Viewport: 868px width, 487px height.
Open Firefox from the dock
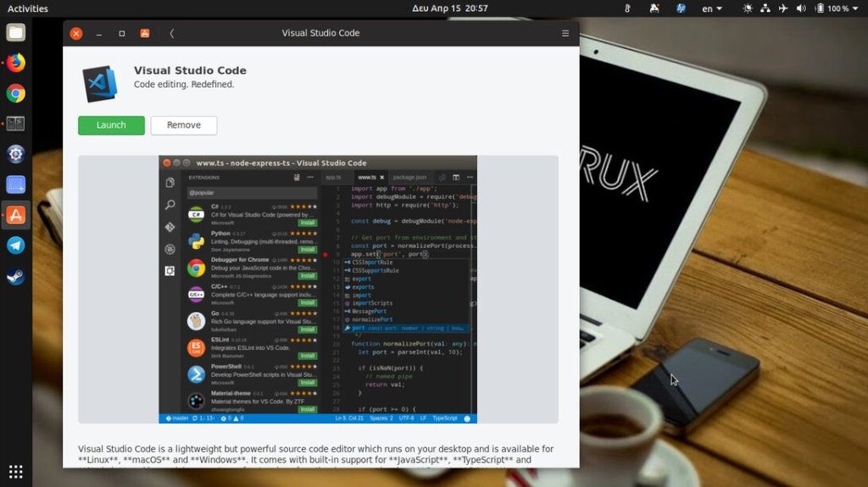16,64
